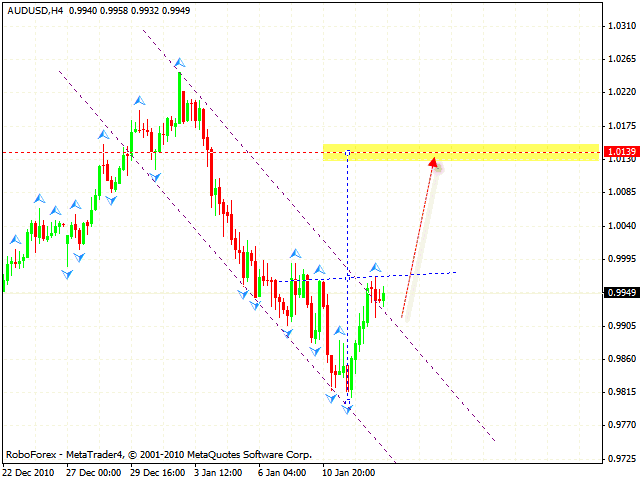
Task: Click the 1.0310 price axis label
Action: [x=622, y=26]
